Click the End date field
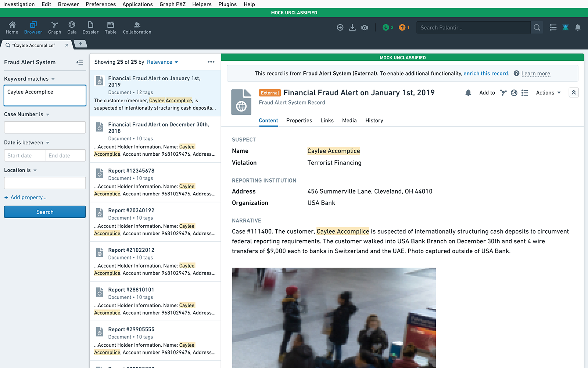588x368 pixels. [x=65, y=155]
